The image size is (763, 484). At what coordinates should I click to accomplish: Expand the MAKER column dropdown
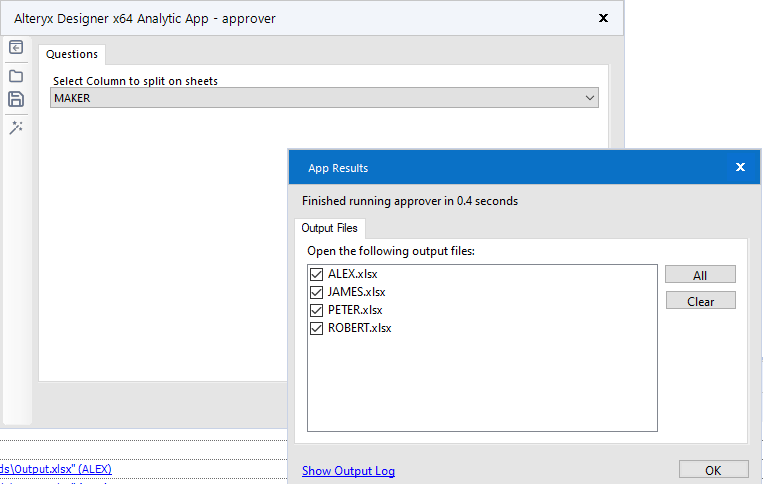coord(590,98)
